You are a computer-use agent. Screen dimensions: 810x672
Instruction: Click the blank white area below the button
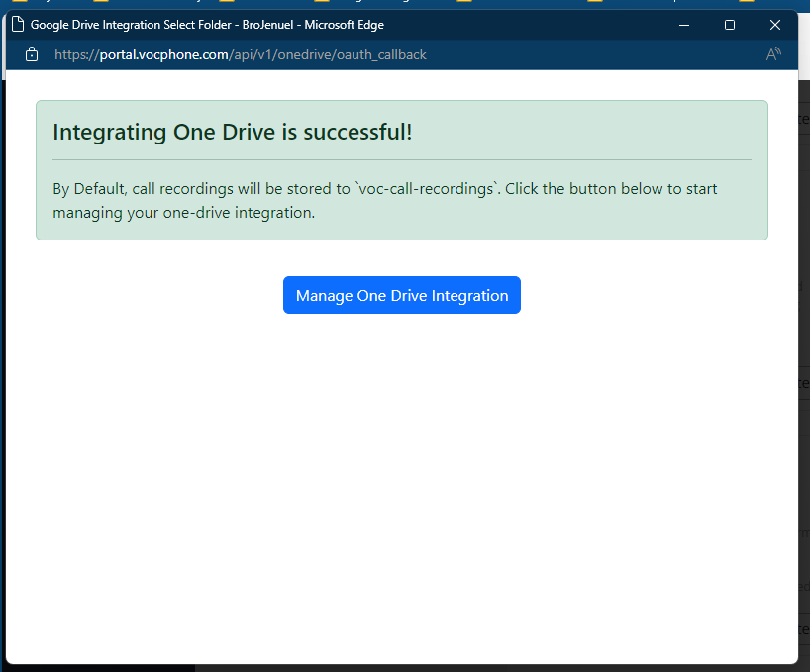401,475
